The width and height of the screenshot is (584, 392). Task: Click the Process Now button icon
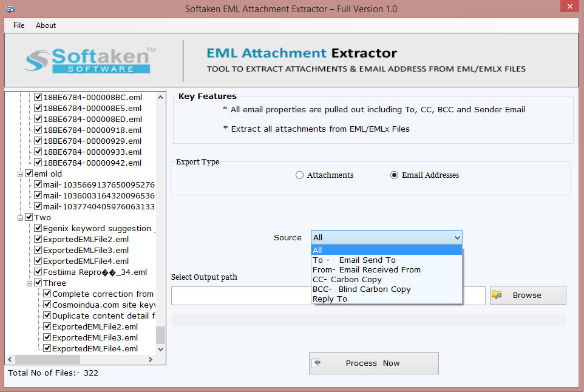click(x=316, y=363)
